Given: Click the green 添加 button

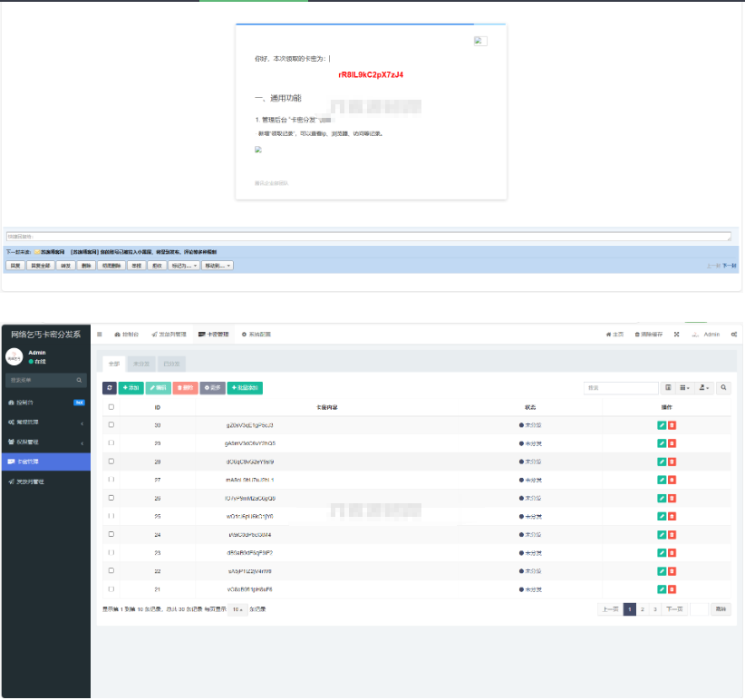Looking at the screenshot, I should pos(131,388).
